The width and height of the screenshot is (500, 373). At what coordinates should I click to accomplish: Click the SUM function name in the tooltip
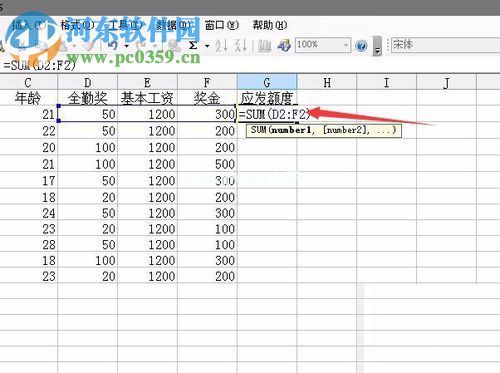[x=259, y=130]
